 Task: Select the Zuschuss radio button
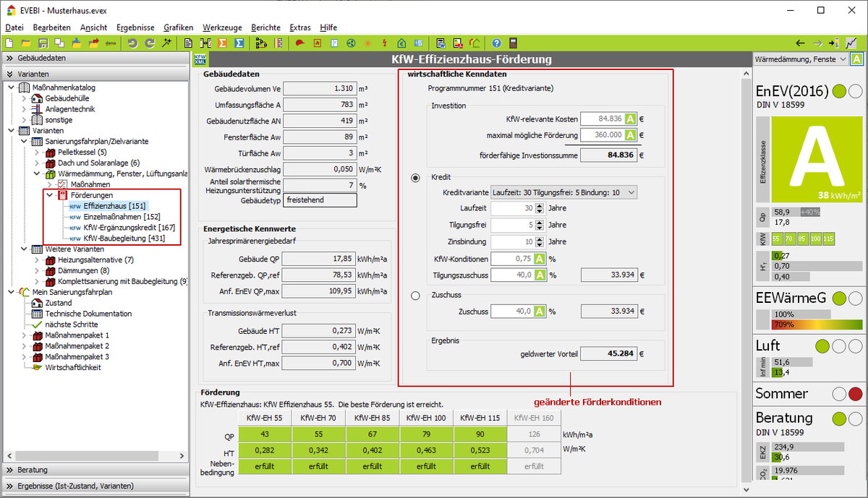click(x=415, y=296)
